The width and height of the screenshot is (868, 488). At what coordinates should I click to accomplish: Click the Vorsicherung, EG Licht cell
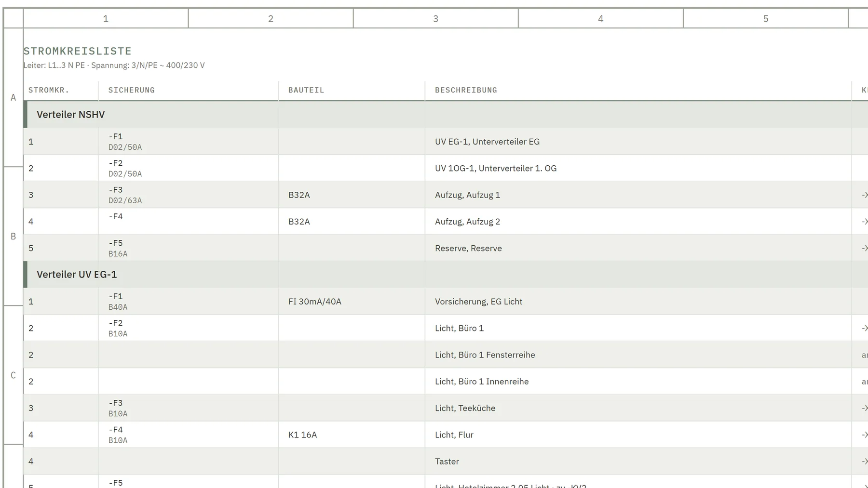pos(638,302)
